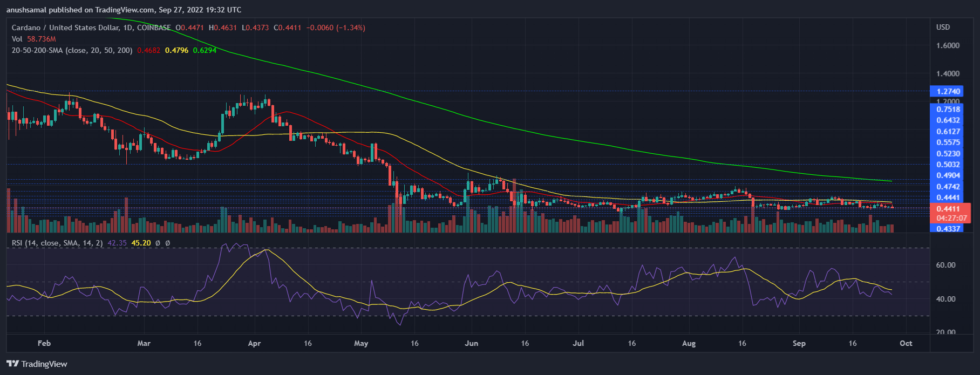
Task: Click the red 20 SMA value 0.4682
Action: click(148, 50)
